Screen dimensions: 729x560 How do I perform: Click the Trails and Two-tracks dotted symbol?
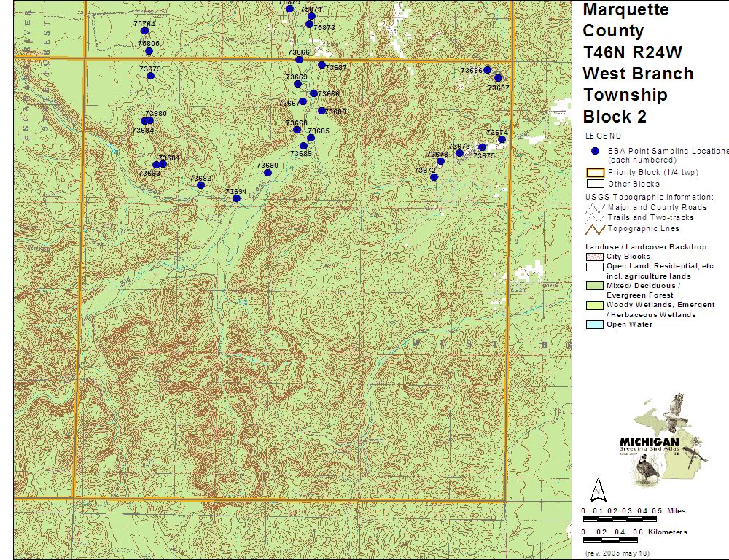(595, 217)
